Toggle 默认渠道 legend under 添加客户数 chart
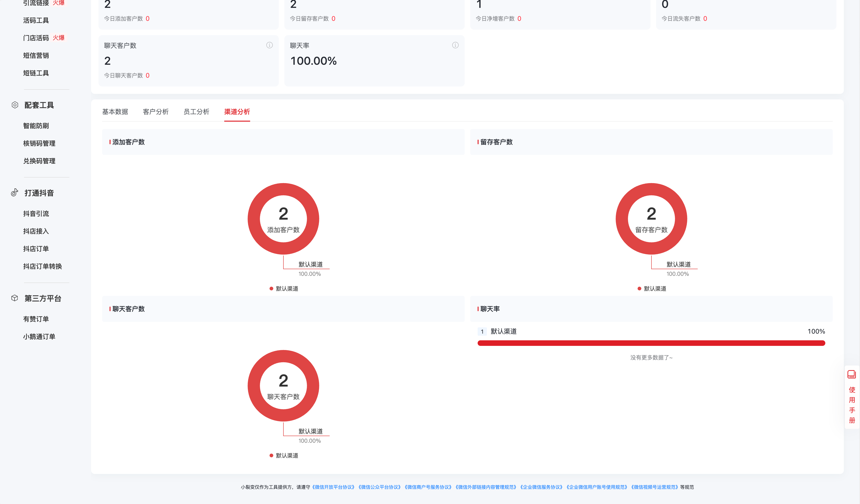The image size is (860, 504). (284, 289)
